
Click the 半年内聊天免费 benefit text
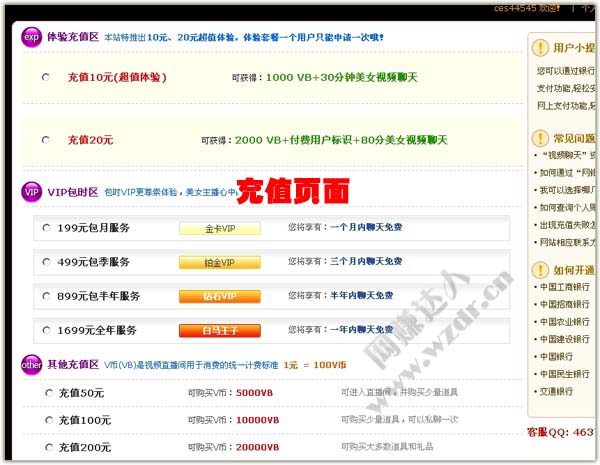pos(362,295)
